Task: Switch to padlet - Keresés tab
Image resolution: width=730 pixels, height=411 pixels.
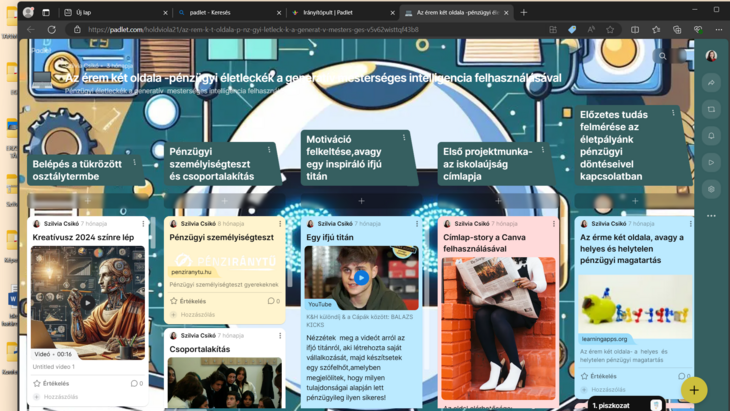Action: coord(228,13)
